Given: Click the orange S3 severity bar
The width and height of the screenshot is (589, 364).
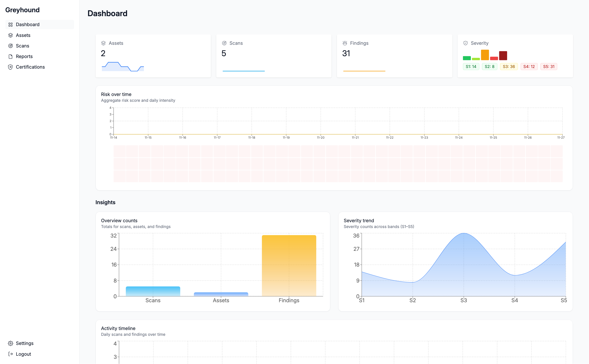Looking at the screenshot, I should pyautogui.click(x=485, y=55).
